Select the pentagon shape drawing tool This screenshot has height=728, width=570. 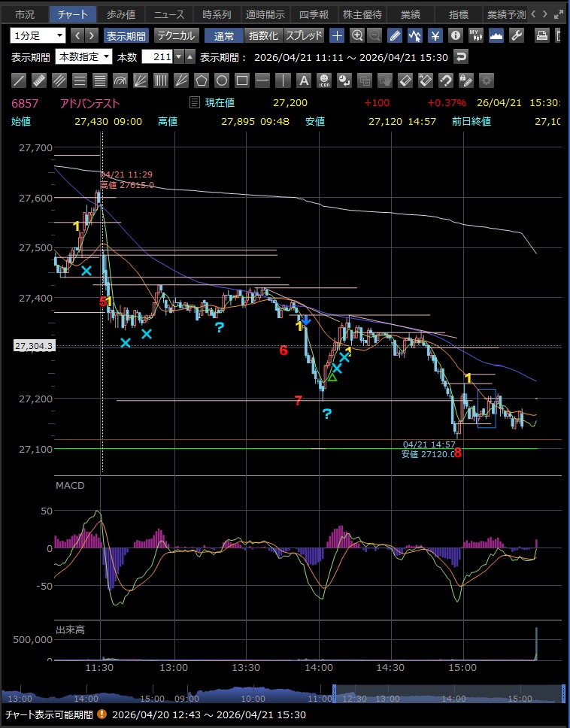[x=202, y=80]
